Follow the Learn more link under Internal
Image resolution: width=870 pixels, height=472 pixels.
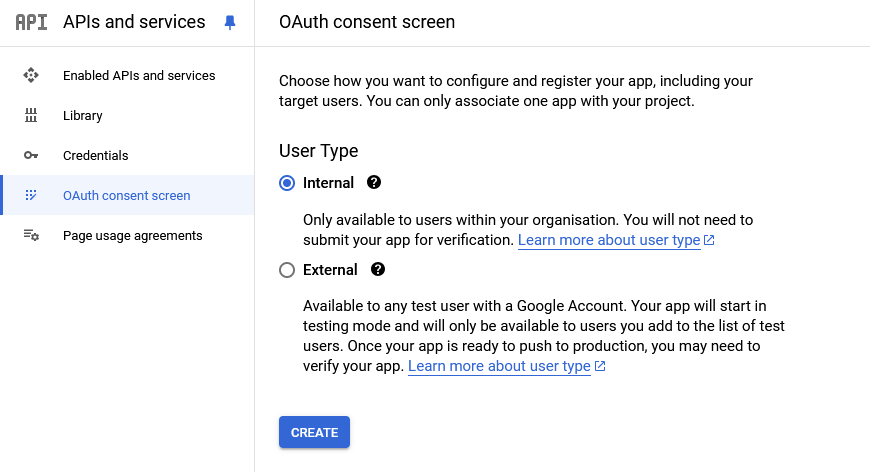pos(609,241)
